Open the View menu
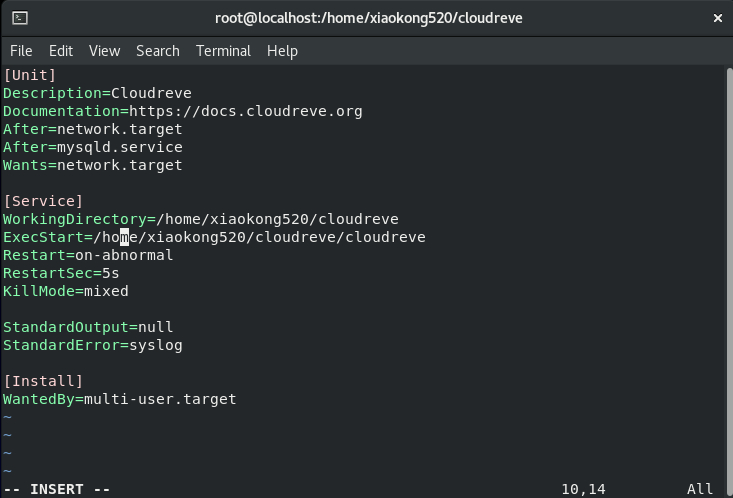The image size is (733, 498). [x=104, y=50]
